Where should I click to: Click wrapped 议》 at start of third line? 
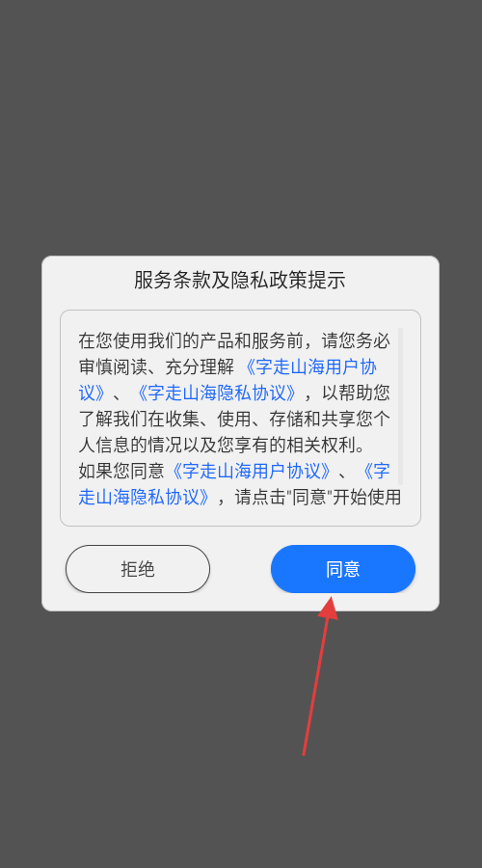(92, 393)
